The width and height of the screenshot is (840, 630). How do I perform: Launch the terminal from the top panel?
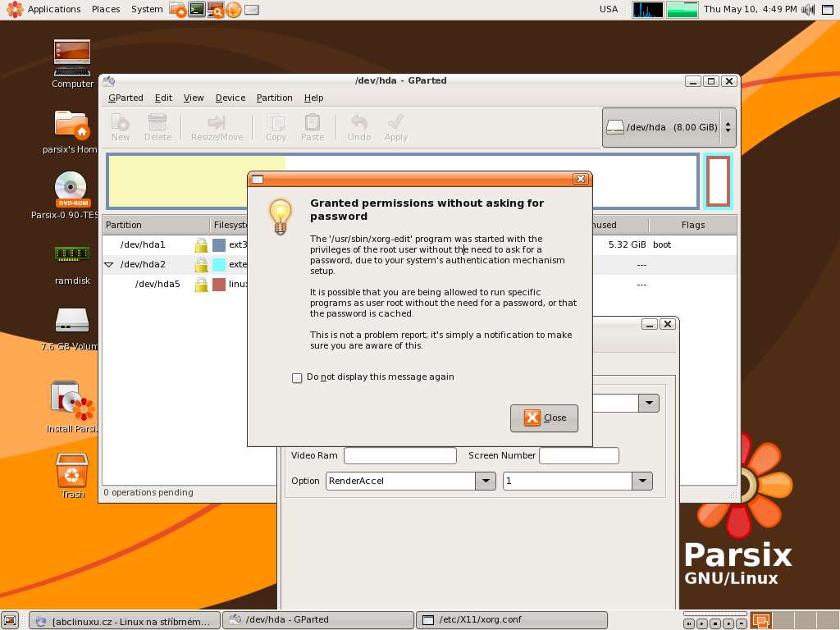tap(197, 9)
